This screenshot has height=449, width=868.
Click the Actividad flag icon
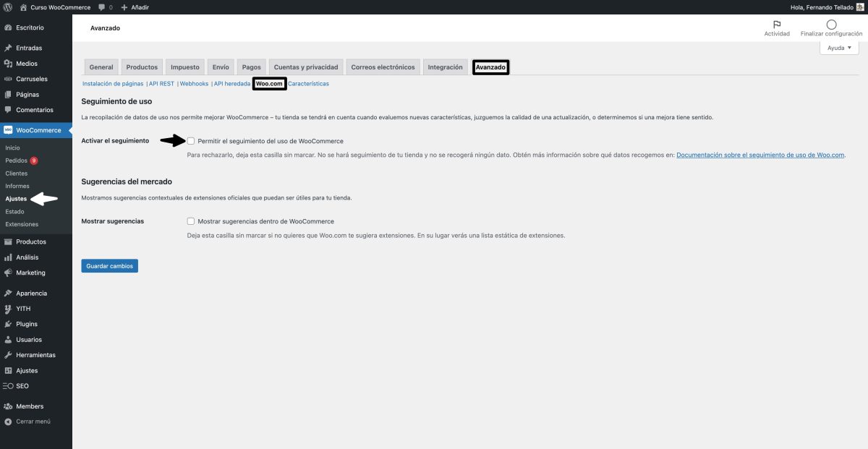[776, 25]
